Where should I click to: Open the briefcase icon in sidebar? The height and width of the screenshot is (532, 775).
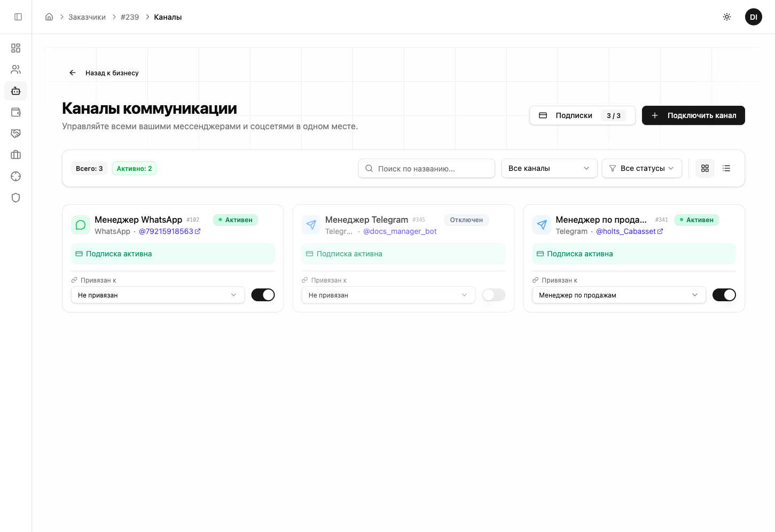[x=16, y=155]
